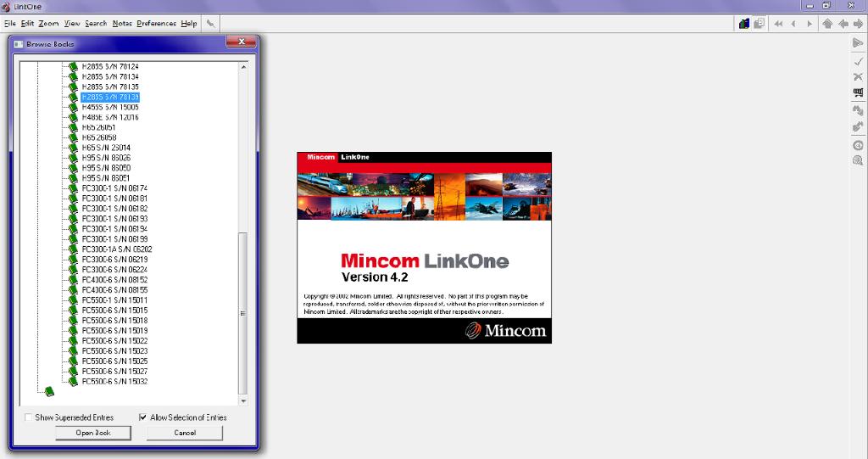The width and height of the screenshot is (868, 459).
Task: Select book PC5500-1 S/N 15011
Action: coord(114,300)
